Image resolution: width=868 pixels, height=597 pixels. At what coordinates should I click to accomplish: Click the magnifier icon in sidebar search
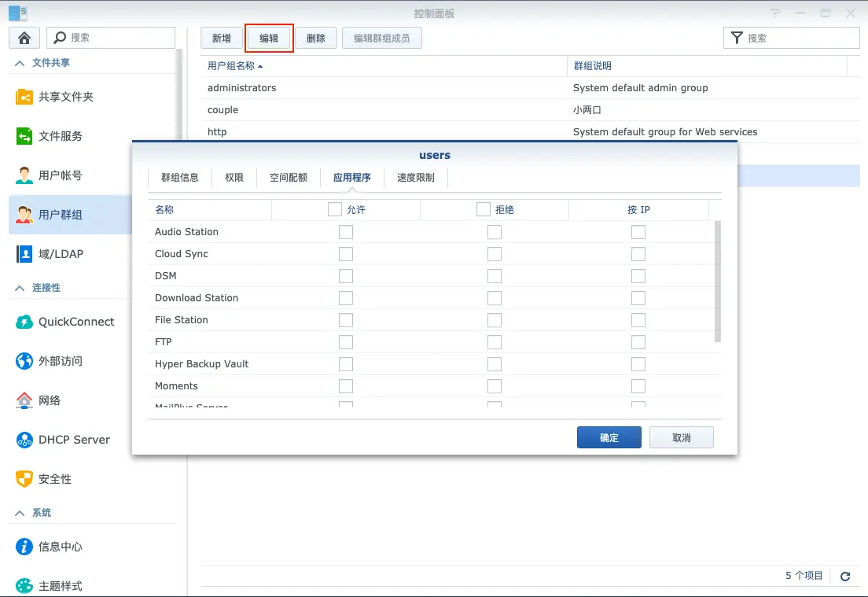pyautogui.click(x=60, y=37)
